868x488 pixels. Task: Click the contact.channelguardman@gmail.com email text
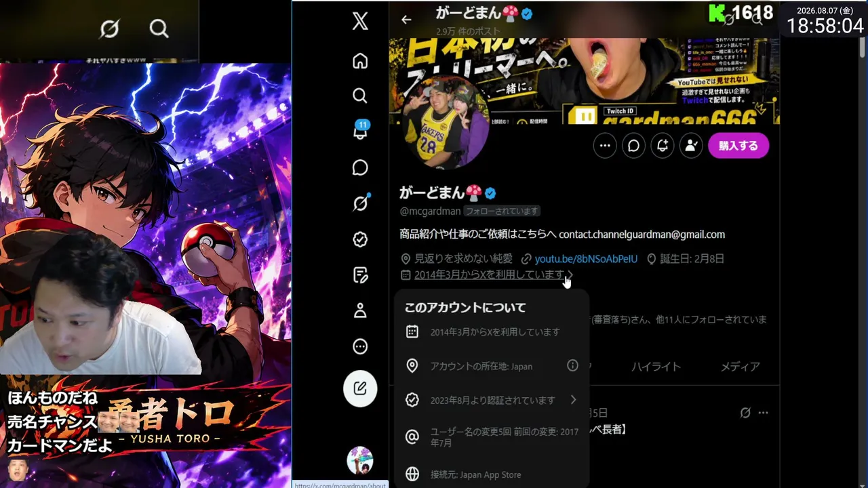(642, 235)
